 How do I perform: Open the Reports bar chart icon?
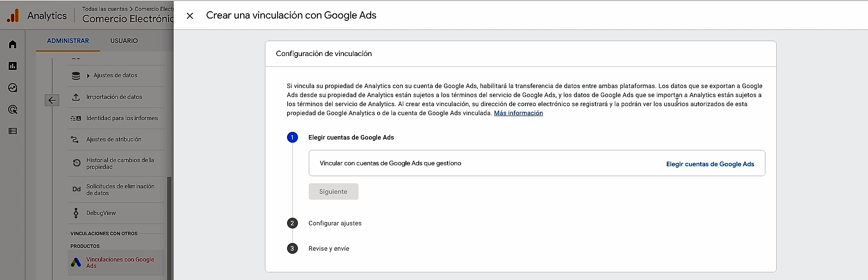13,66
